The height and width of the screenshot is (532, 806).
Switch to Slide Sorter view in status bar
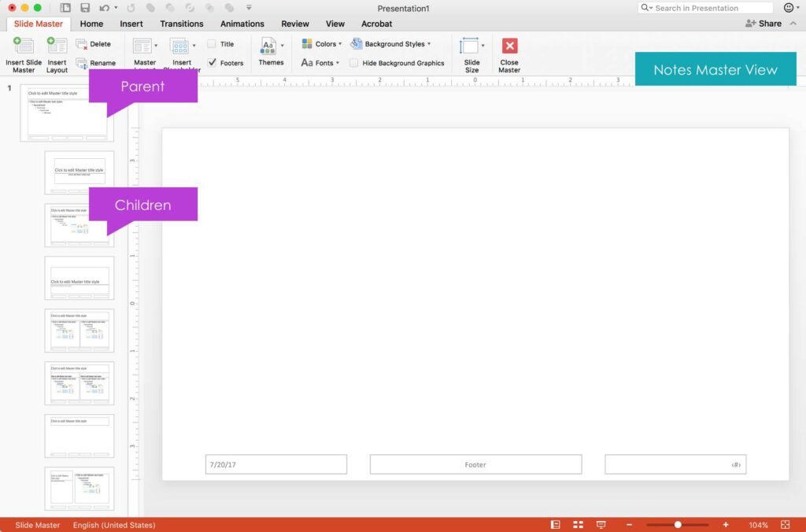tap(578, 524)
